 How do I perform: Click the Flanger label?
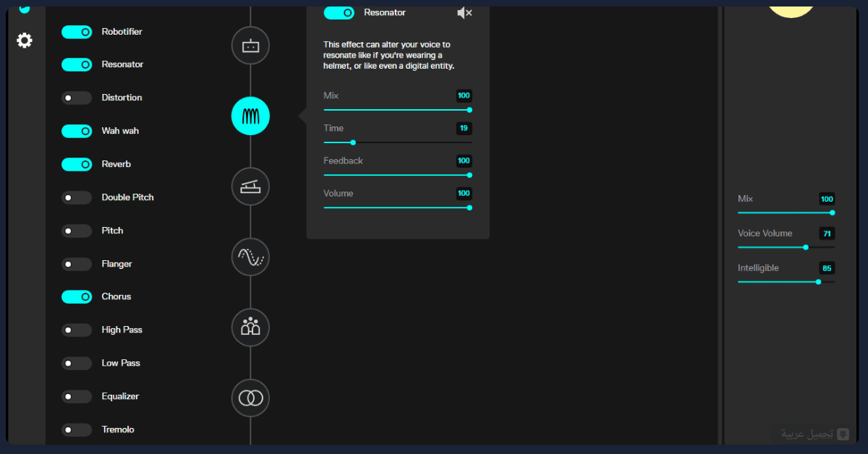pyautogui.click(x=117, y=264)
